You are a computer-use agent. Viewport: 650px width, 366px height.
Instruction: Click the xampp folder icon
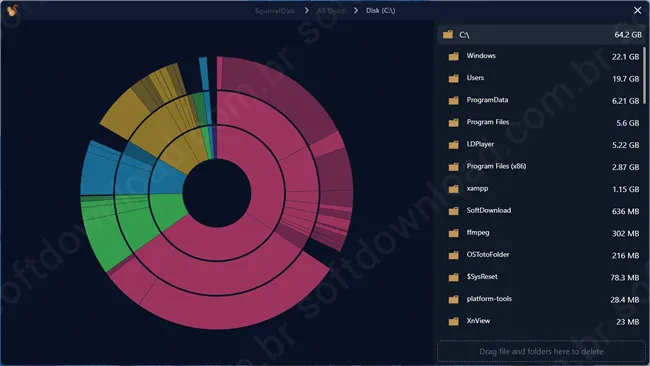coord(454,189)
